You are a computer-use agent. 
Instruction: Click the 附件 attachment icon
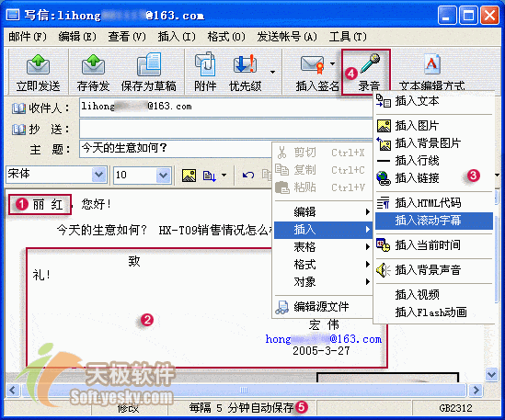click(x=205, y=63)
